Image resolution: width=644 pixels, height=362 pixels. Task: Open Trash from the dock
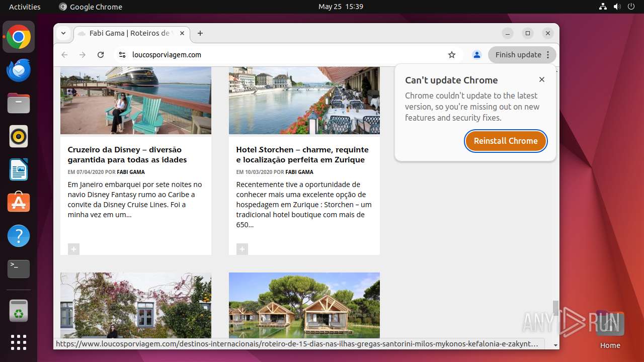click(x=19, y=310)
